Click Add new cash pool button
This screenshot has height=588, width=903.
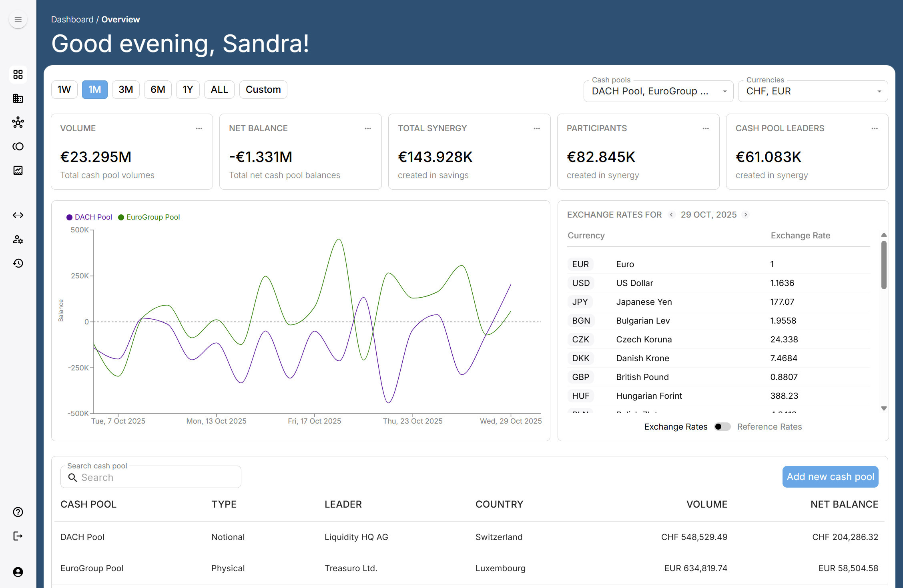830,477
